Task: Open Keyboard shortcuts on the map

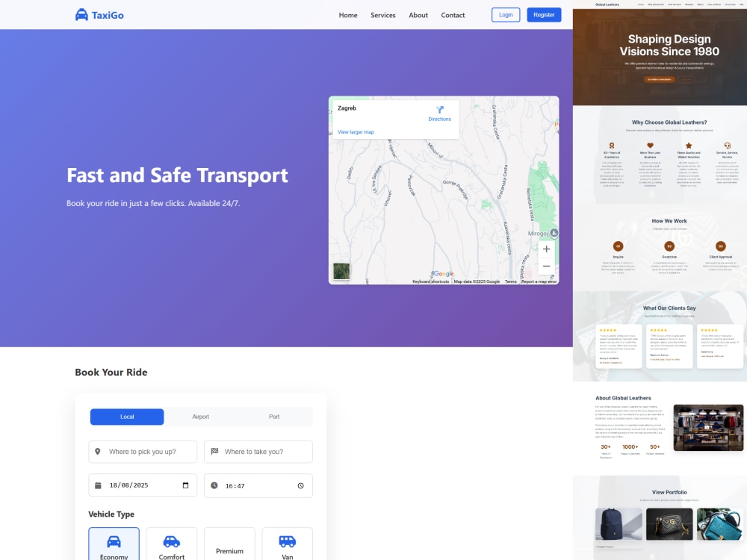Action: pyautogui.click(x=431, y=281)
